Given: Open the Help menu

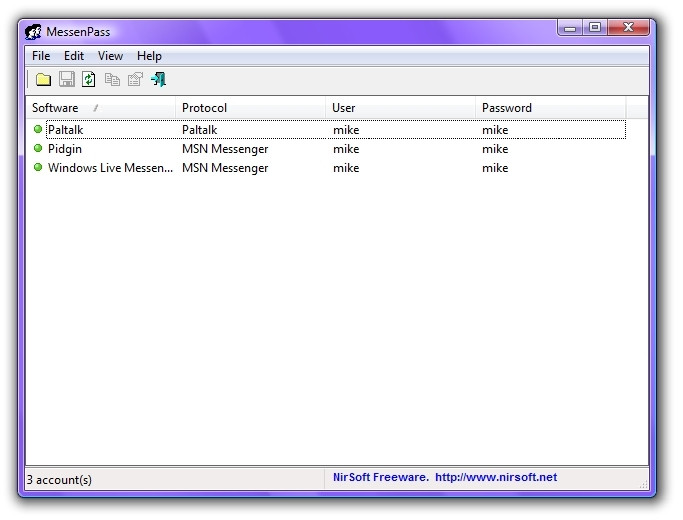Looking at the screenshot, I should pos(149,56).
